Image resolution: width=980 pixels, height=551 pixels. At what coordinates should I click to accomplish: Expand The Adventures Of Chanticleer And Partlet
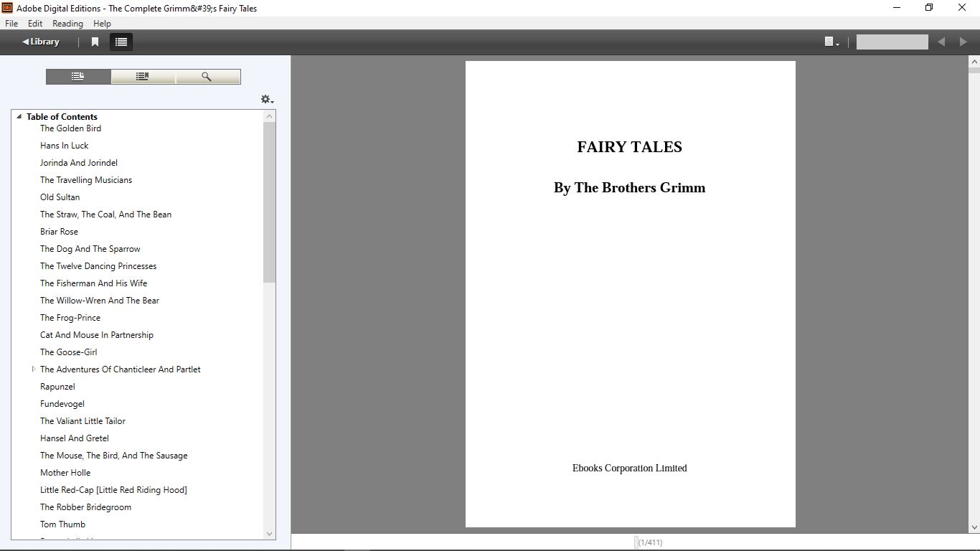click(34, 369)
